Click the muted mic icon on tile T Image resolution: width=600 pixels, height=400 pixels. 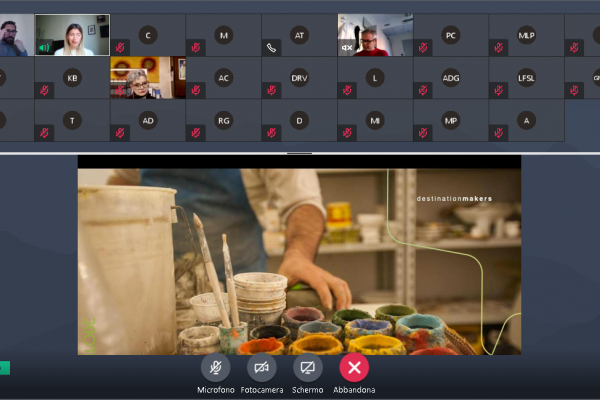tap(44, 133)
